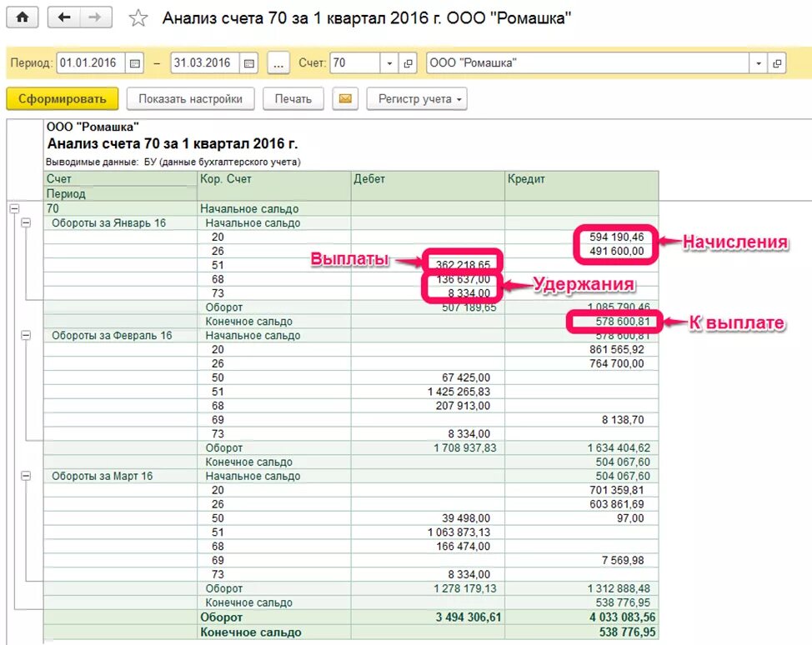
Task: Click the report title Анализ счета 70
Action: pyautogui.click(x=172, y=143)
